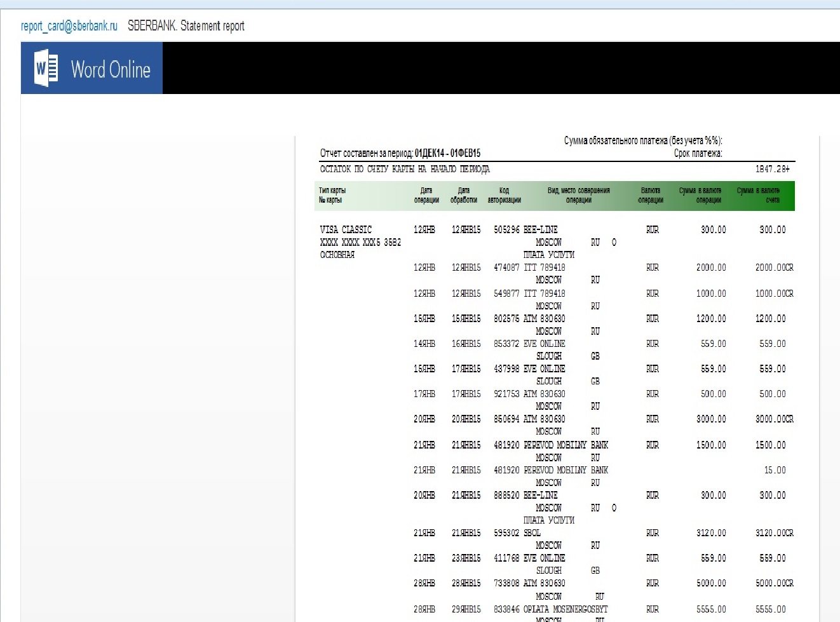Select the masked card number ending 3582
Viewport: 840px width, 622px height.
360,242
